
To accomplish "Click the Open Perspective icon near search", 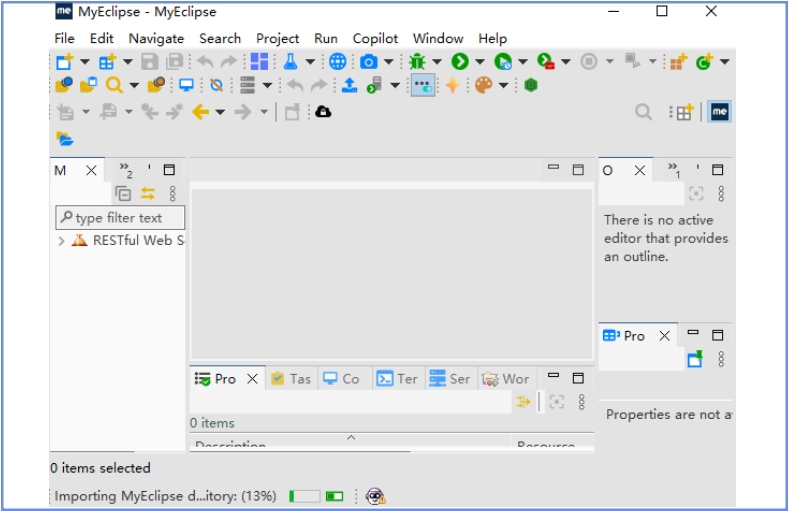I will pyautogui.click(x=683, y=113).
